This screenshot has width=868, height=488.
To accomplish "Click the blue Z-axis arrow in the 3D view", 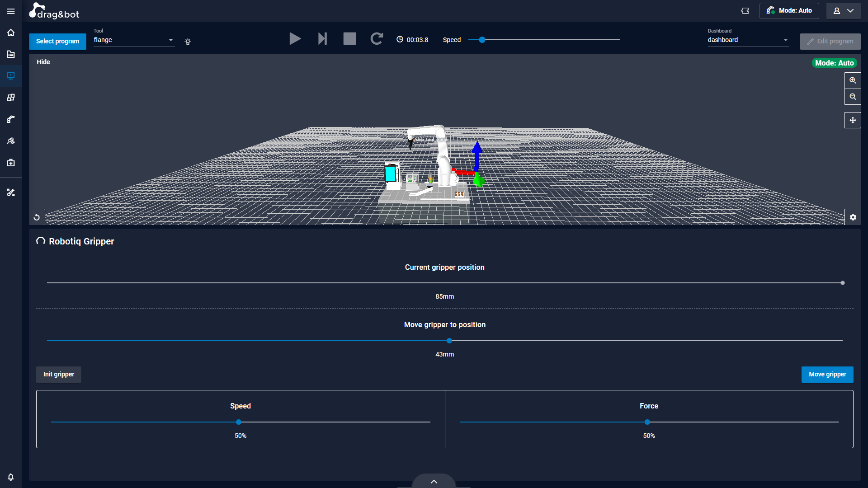I will [477, 156].
